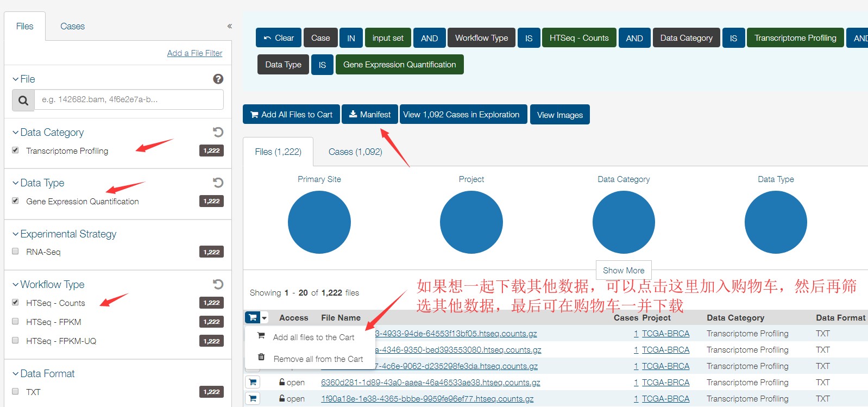Reset the Workflow Type filter

[218, 284]
